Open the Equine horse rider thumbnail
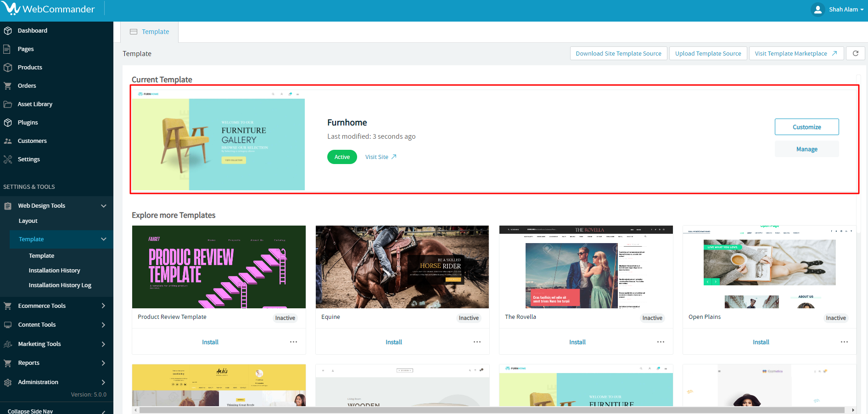 pyautogui.click(x=402, y=267)
